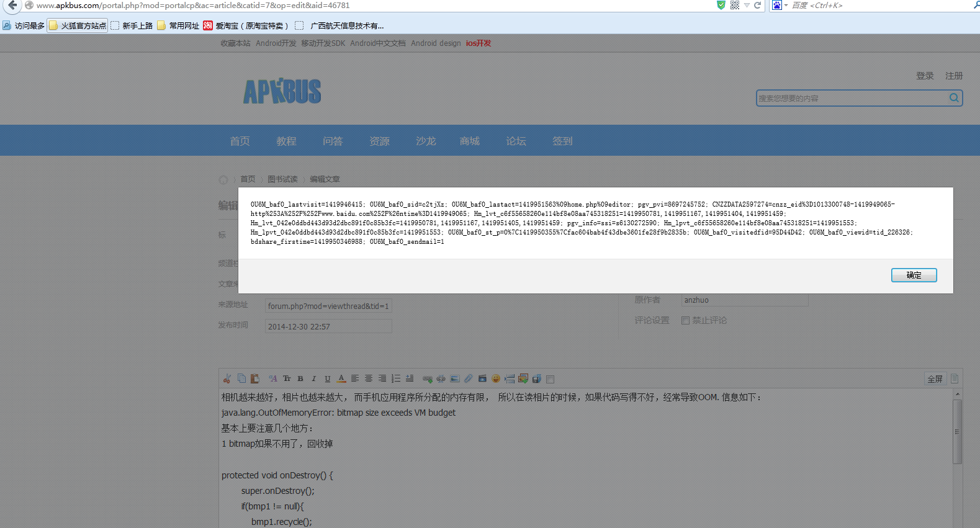Viewport: 980px width, 528px height.
Task: Click the page icon beside 全屏
Action: [955, 378]
